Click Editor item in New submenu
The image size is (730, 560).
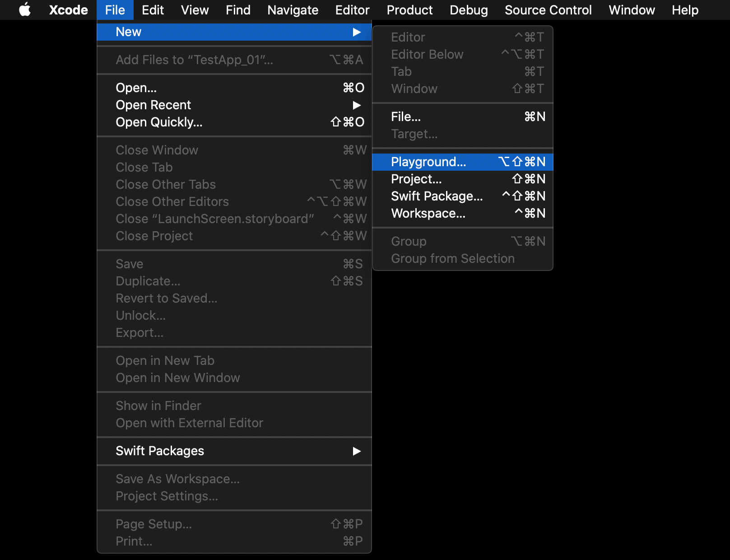pyautogui.click(x=463, y=37)
